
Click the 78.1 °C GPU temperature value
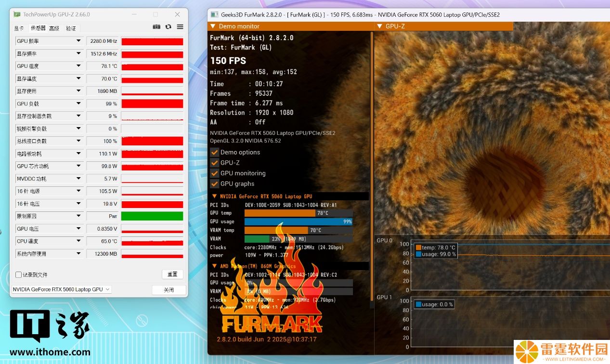103,66
